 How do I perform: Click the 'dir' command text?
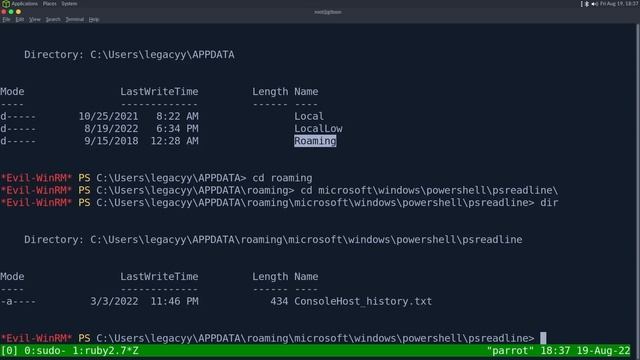tap(549, 202)
